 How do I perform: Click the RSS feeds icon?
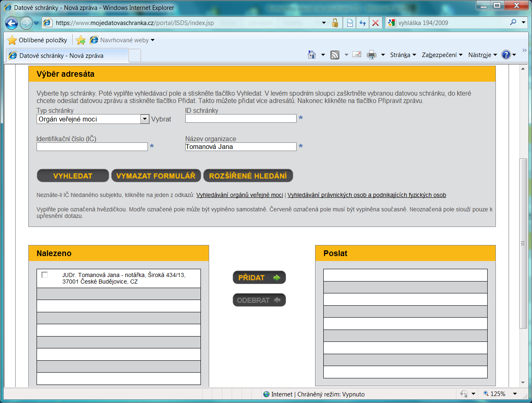[335, 55]
